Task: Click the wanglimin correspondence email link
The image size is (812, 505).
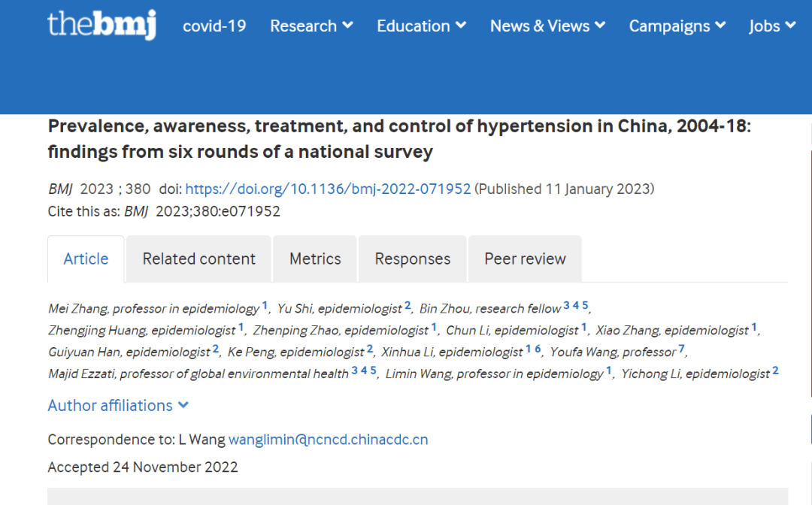Action: coord(328,439)
